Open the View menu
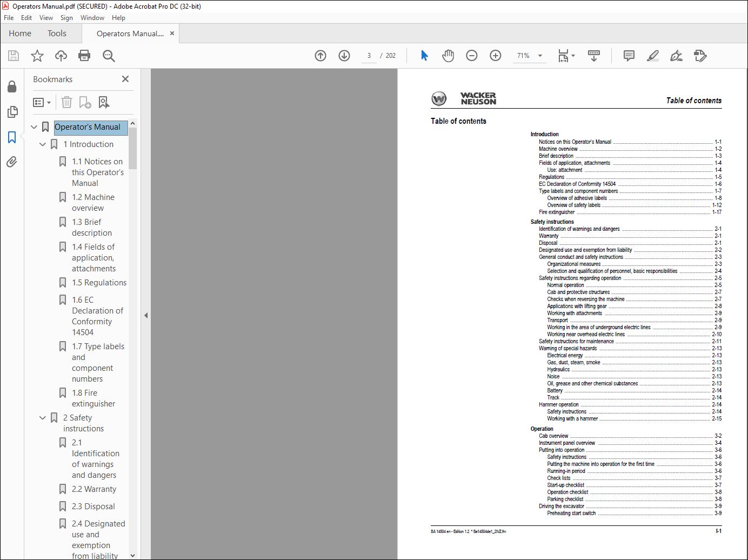The height and width of the screenshot is (560, 748). tap(46, 18)
